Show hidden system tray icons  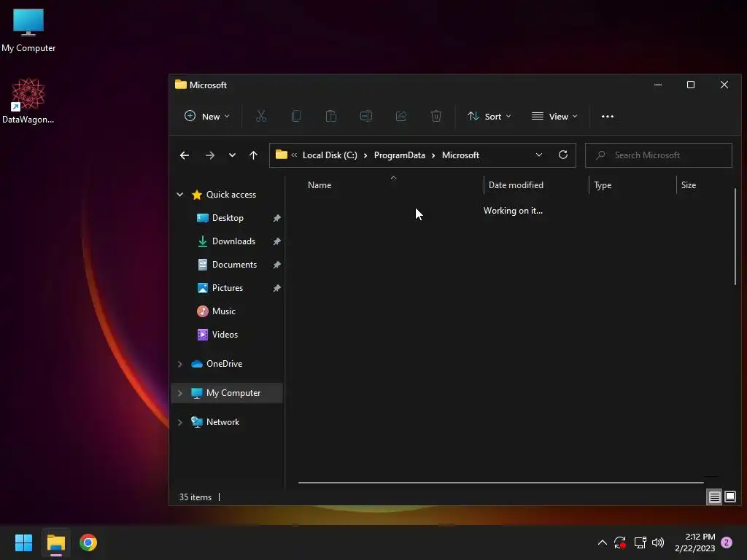tap(602, 542)
